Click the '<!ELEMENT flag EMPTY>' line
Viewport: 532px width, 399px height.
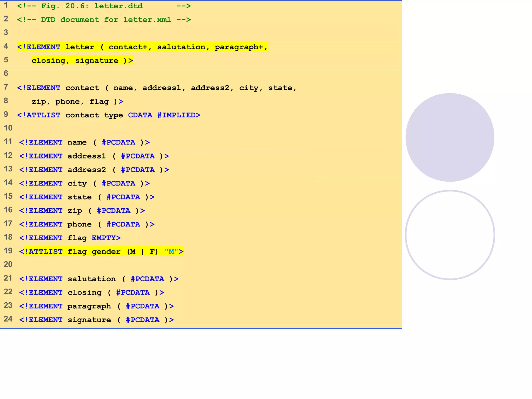point(70,238)
